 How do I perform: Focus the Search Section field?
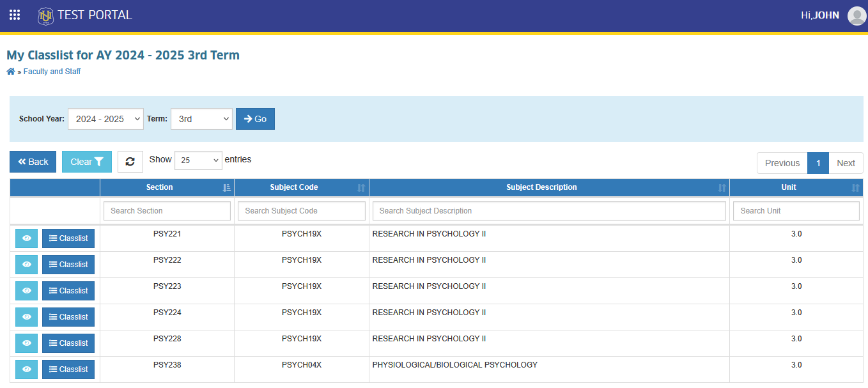pyautogui.click(x=167, y=211)
